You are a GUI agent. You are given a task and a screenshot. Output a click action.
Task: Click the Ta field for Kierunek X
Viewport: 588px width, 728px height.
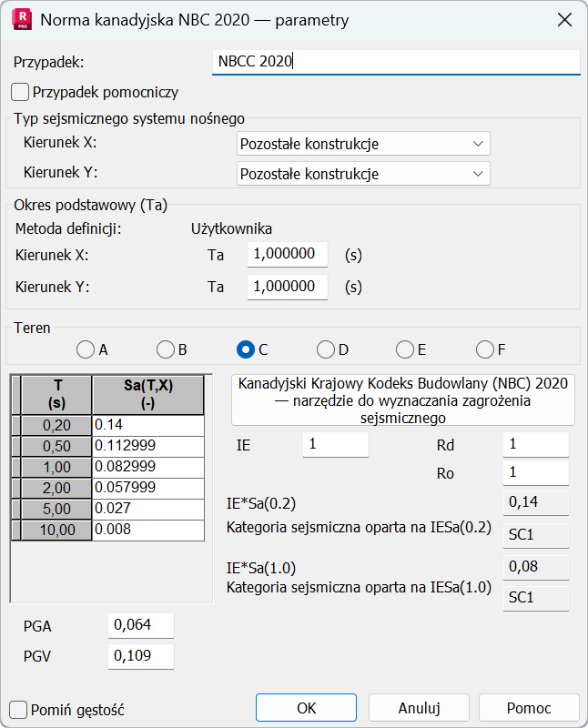point(288,254)
